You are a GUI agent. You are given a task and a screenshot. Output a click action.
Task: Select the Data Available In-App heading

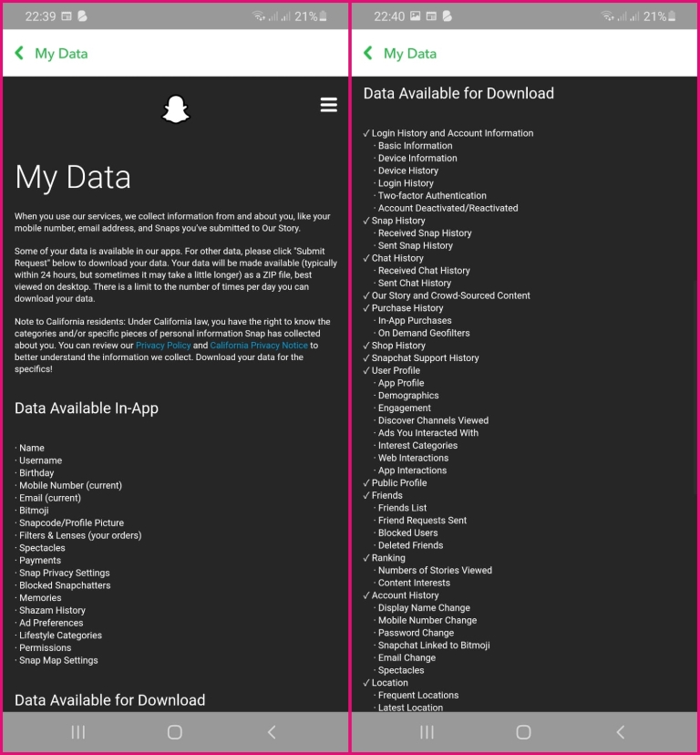86,408
